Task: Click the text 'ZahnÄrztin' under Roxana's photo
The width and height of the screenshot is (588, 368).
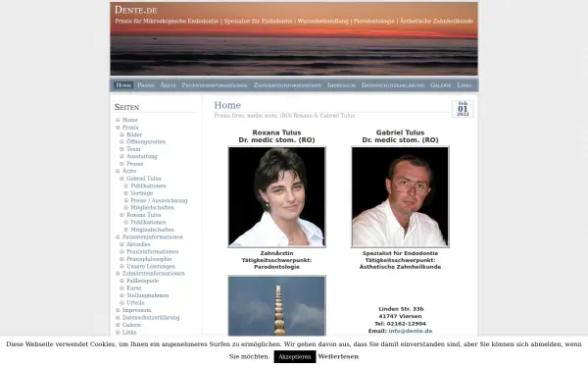Action: (276, 253)
